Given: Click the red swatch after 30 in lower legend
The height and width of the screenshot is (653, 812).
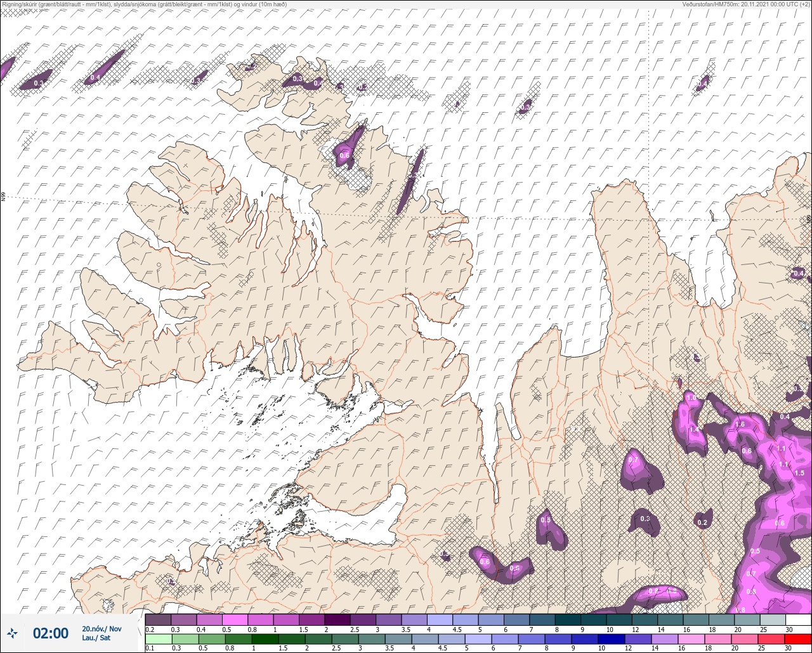Looking at the screenshot, I should (797, 639).
